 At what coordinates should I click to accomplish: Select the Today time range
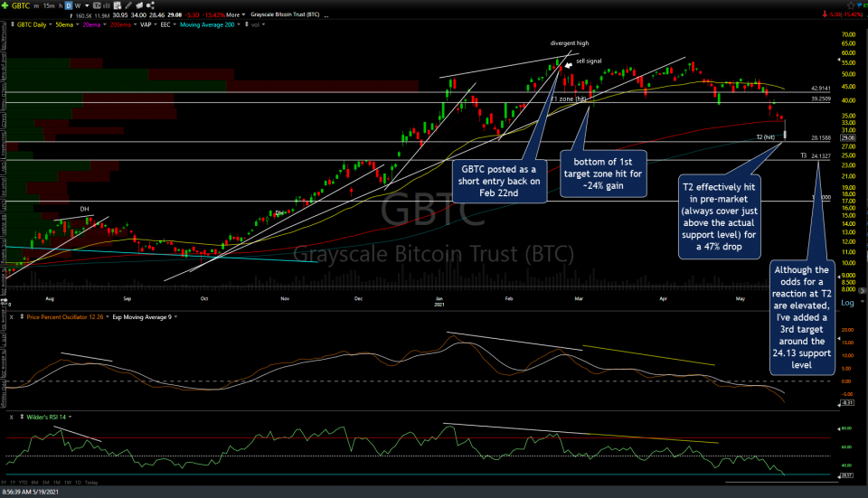tap(91, 483)
